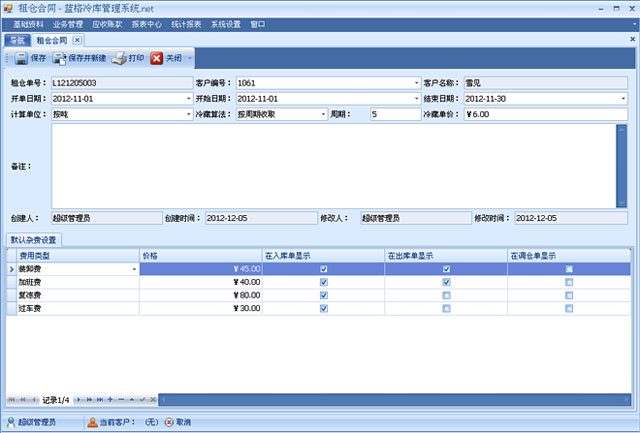Select the ¥80.00 price cell
Image resolution: width=640 pixels, height=433 pixels.
(201, 295)
